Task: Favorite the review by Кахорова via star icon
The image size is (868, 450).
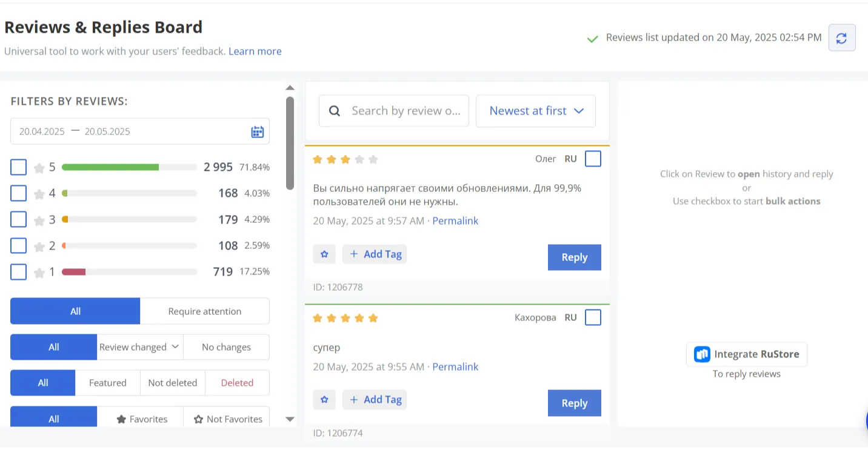Action: (x=324, y=399)
